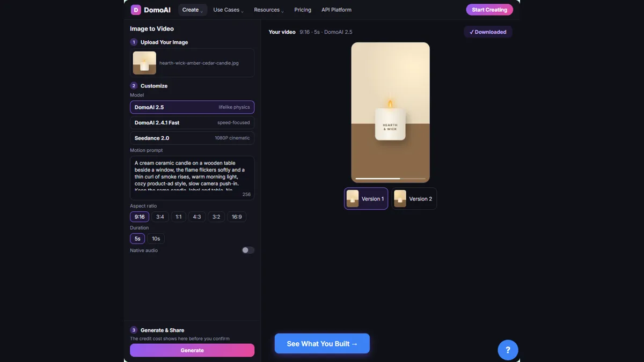Select the DomoAI 2.4.1 Fast model
This screenshot has height=362, width=644.
point(192,123)
